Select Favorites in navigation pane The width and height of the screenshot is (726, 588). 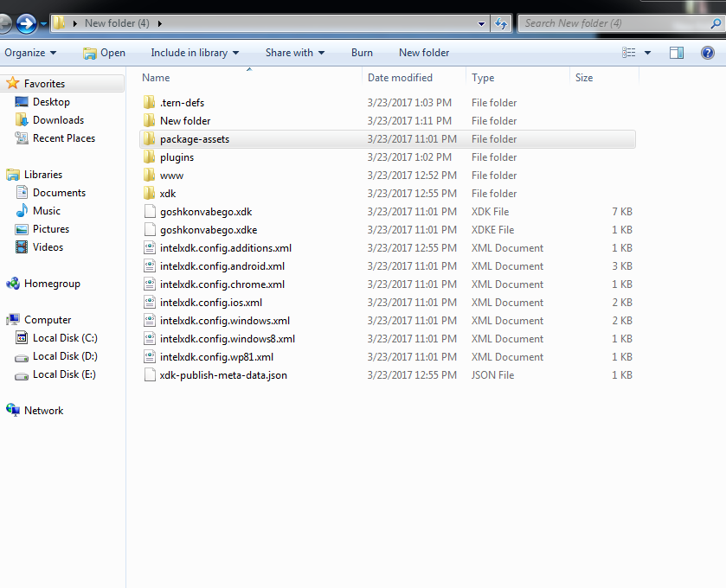62,84
